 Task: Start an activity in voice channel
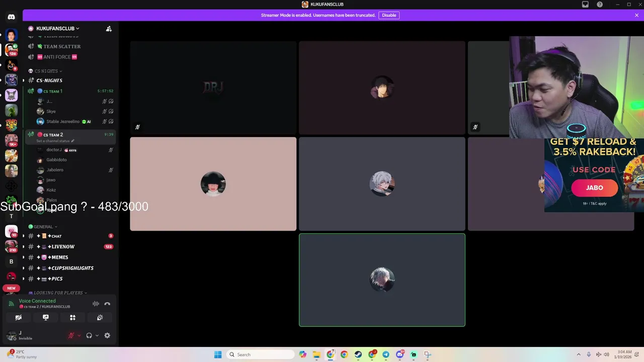[72, 317]
